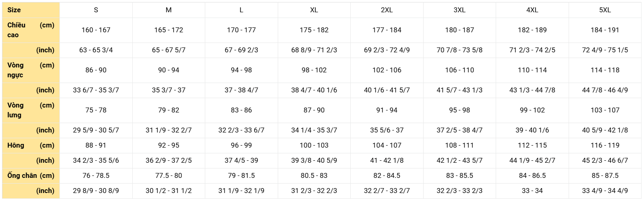Click the Size header cell
Screen dimensions: 644x202
coord(14,10)
